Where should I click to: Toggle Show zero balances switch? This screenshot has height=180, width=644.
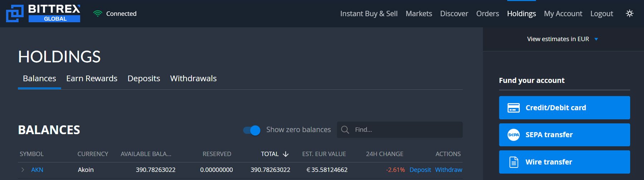click(252, 130)
